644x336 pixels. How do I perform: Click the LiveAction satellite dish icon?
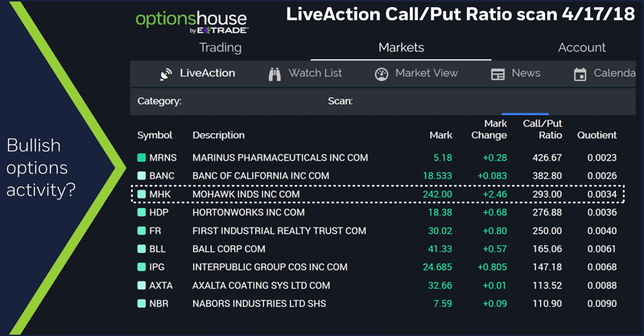coord(166,74)
